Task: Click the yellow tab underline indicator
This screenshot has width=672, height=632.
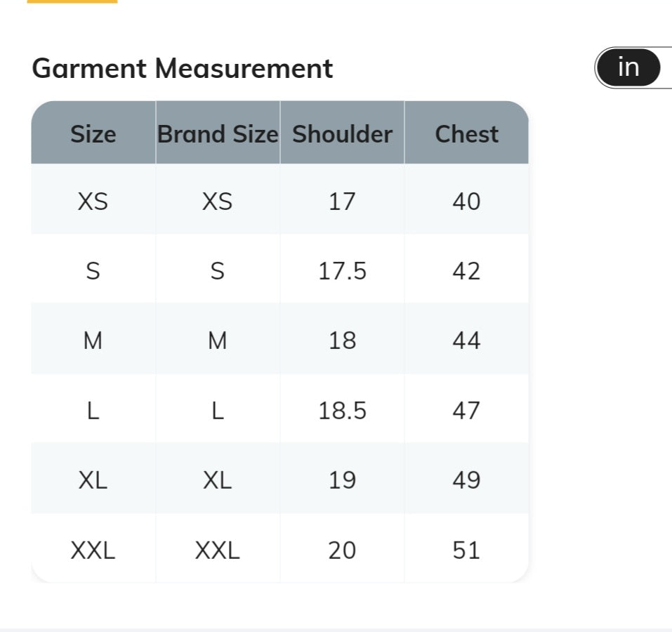Action: tap(72, 1)
